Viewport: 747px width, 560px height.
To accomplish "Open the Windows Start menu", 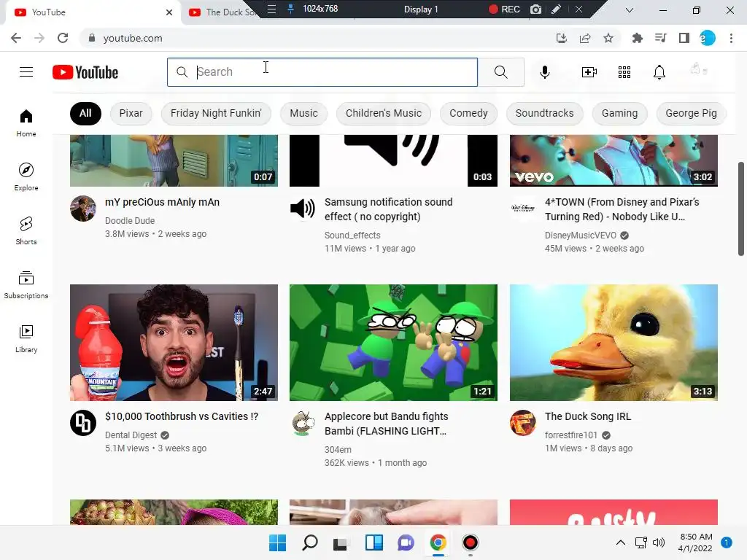I will 277,542.
